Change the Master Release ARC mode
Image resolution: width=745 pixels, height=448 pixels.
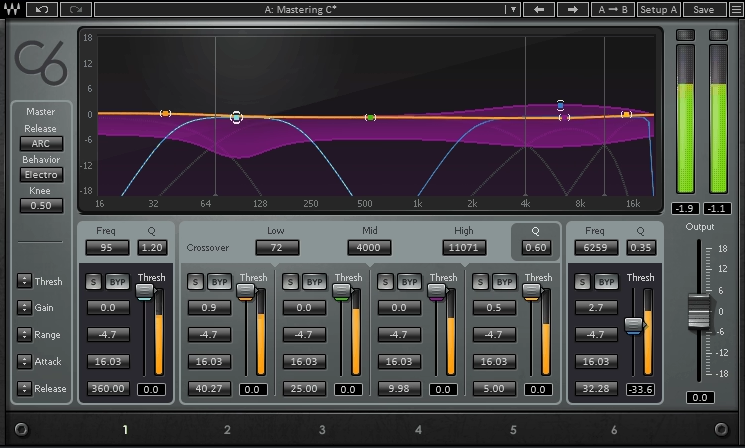coord(41,143)
